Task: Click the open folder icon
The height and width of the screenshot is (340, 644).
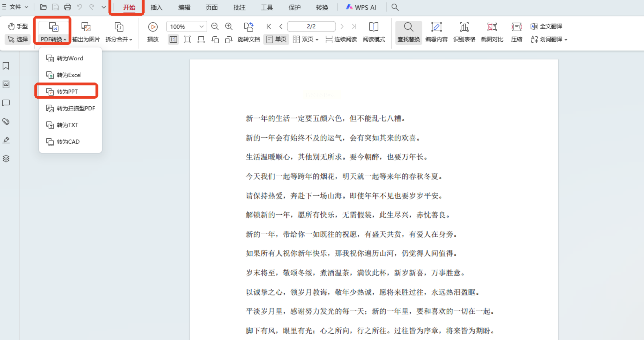Action: (44, 7)
